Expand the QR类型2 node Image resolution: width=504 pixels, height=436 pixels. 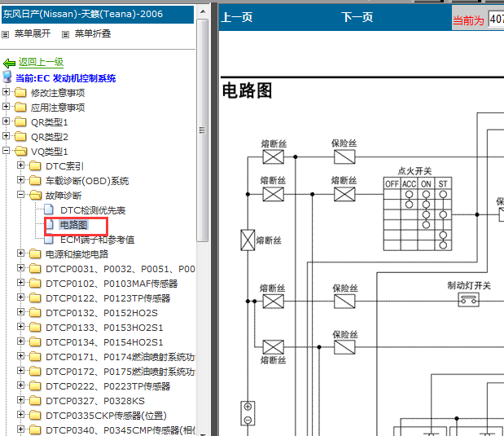pos(6,136)
